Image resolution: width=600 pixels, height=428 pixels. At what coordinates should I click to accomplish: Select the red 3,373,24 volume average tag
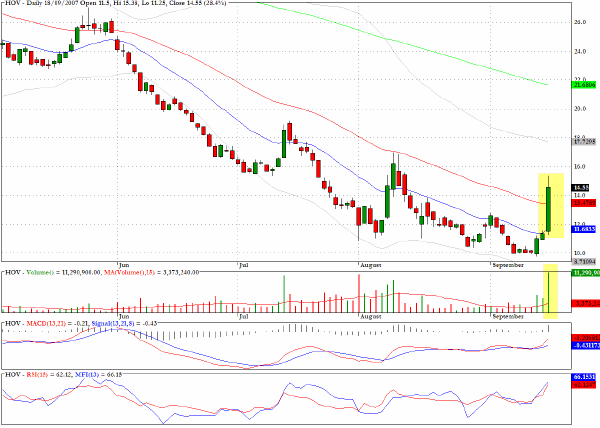585,303
